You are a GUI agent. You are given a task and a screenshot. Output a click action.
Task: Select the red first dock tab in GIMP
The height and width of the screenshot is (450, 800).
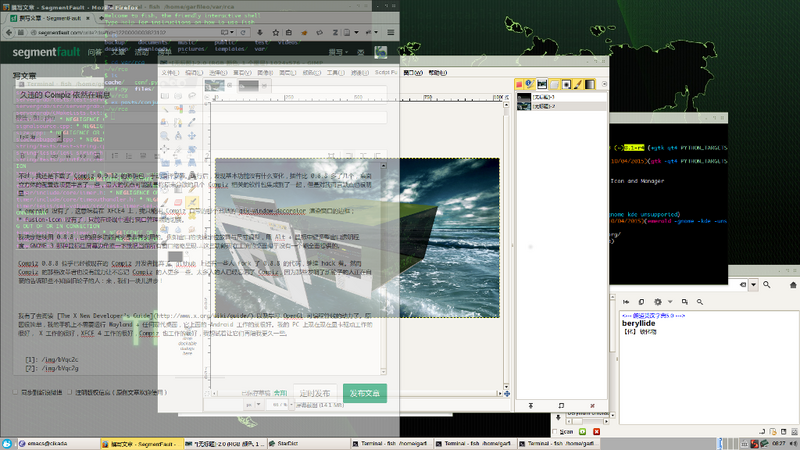(519, 84)
